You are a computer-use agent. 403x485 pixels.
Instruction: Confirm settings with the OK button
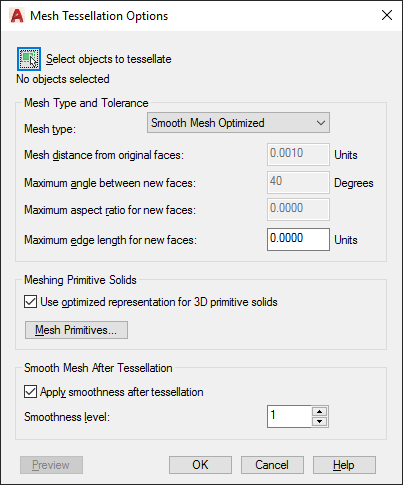coord(200,465)
